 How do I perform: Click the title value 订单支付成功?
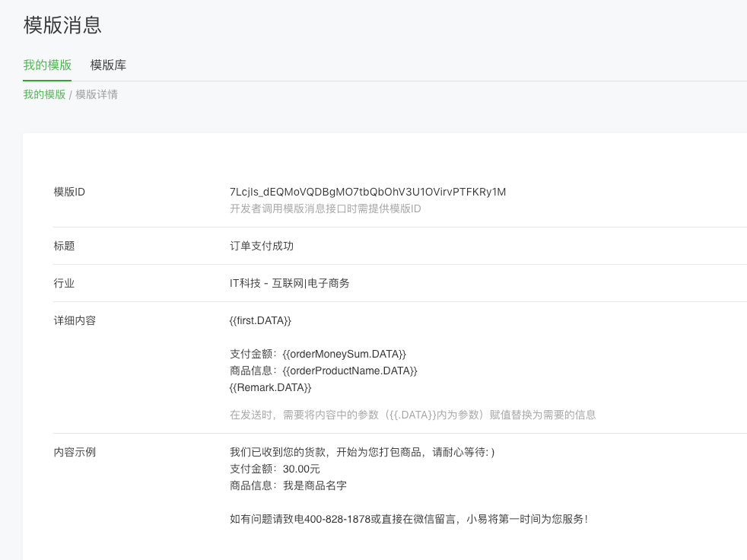[262, 246]
